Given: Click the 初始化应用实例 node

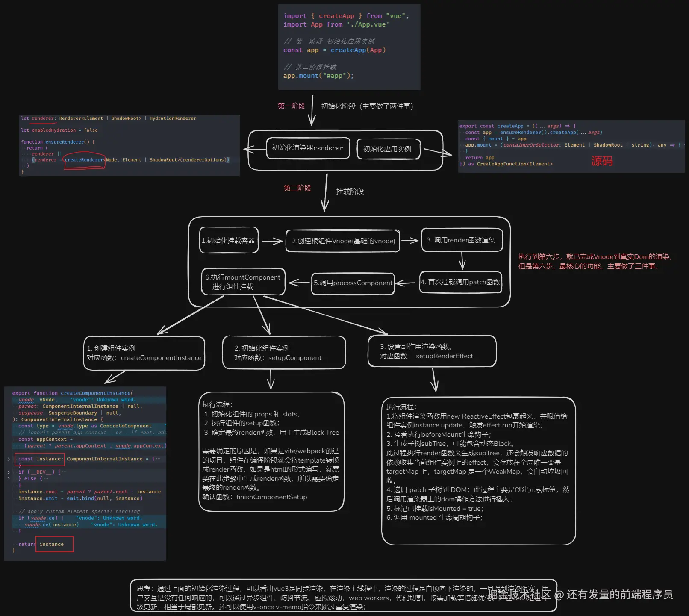Looking at the screenshot, I should coord(388,149).
